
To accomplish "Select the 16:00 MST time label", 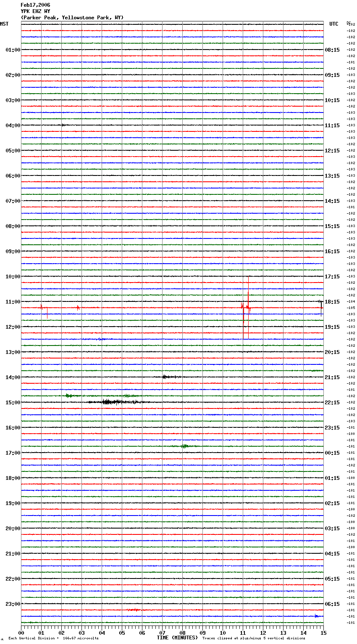I will [13, 428].
